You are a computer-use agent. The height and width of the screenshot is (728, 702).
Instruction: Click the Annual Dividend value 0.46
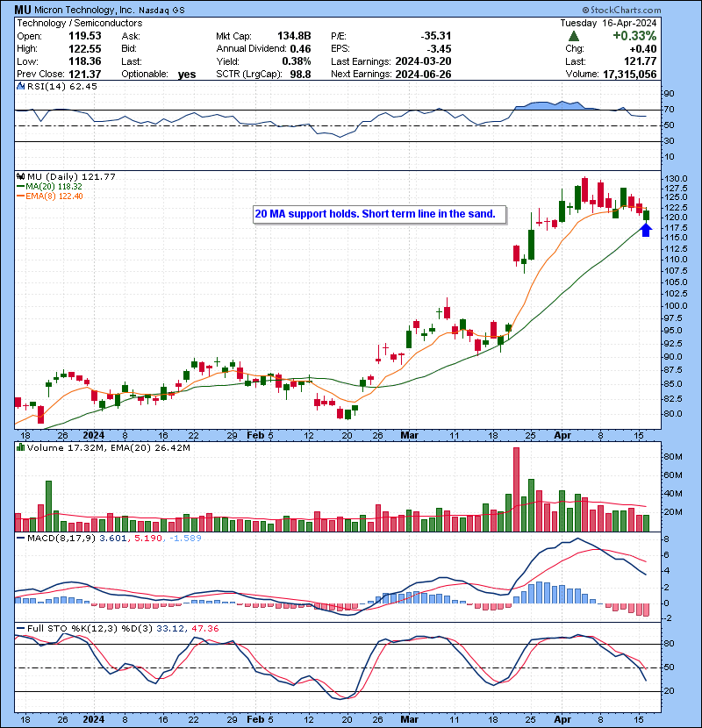[x=301, y=48]
